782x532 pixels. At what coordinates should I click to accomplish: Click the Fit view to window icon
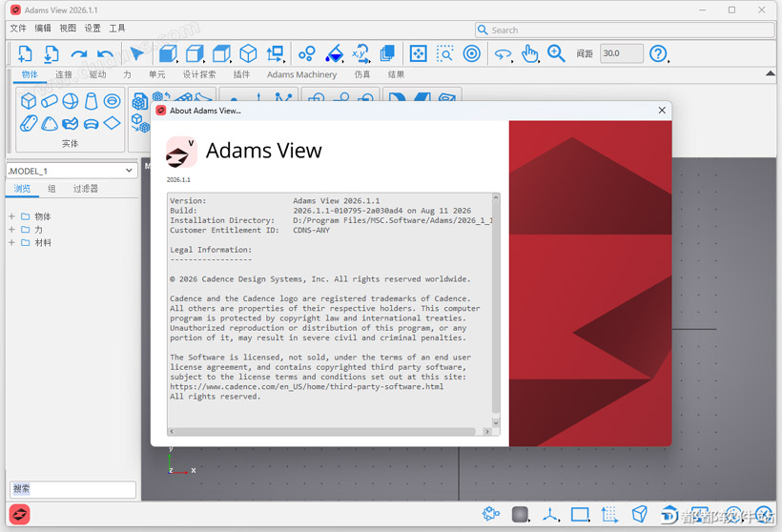tap(418, 53)
